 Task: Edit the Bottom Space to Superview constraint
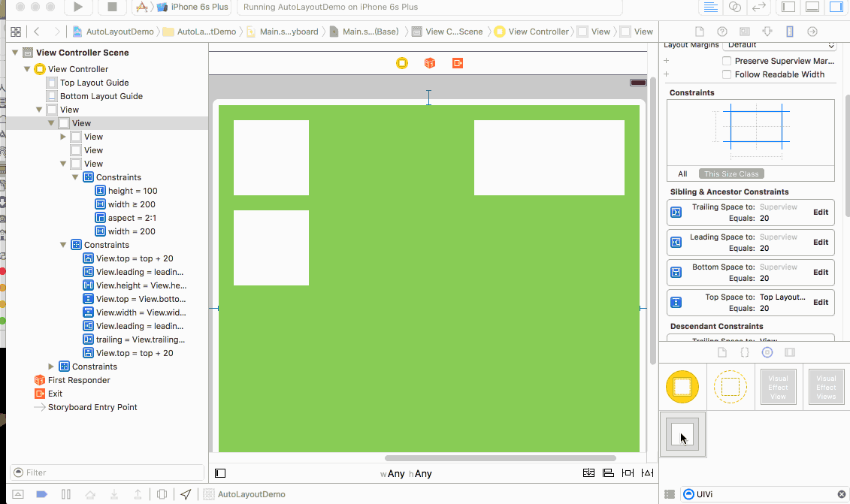[821, 272]
